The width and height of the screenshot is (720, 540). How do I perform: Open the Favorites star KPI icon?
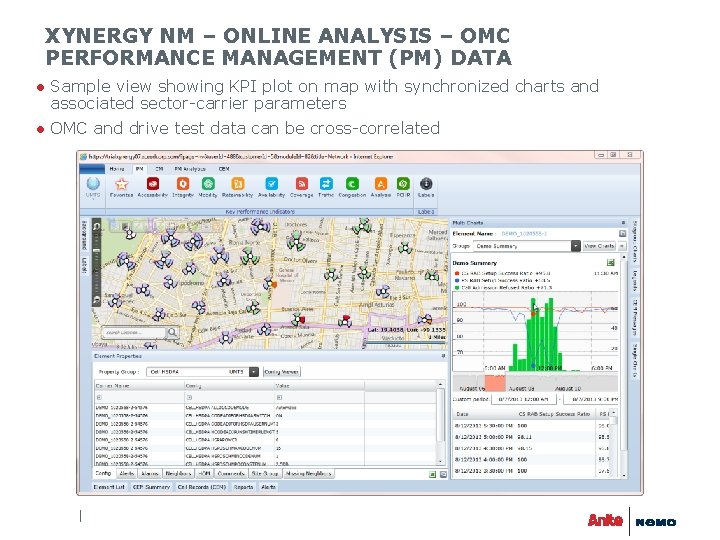[x=121, y=185]
